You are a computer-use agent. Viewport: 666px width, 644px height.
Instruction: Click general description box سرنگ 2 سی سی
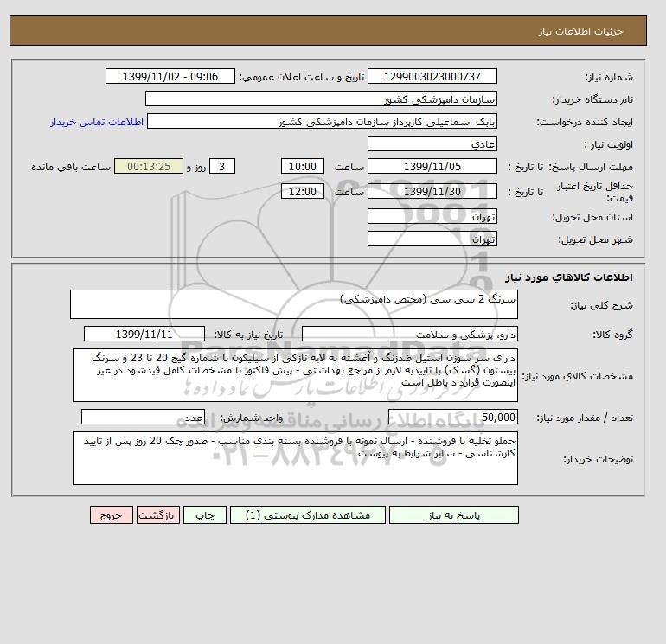coord(294,304)
